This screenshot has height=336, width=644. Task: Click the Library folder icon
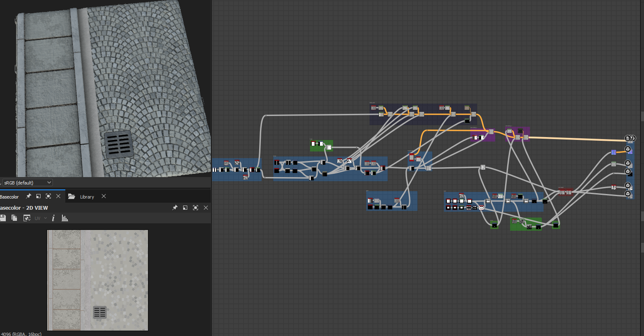coord(72,196)
